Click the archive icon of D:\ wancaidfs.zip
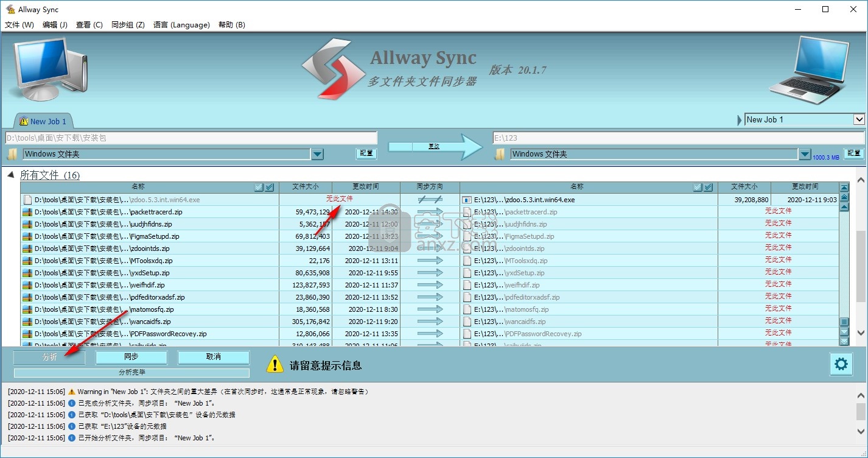 [x=27, y=322]
